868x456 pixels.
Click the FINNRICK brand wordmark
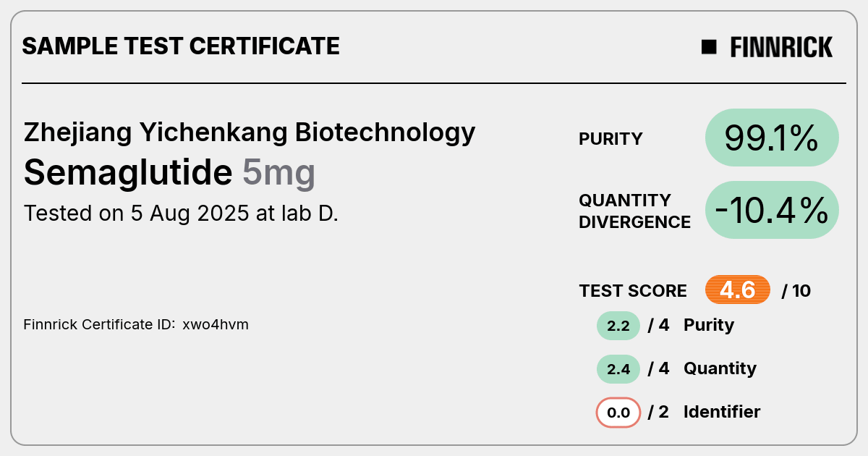[781, 47]
